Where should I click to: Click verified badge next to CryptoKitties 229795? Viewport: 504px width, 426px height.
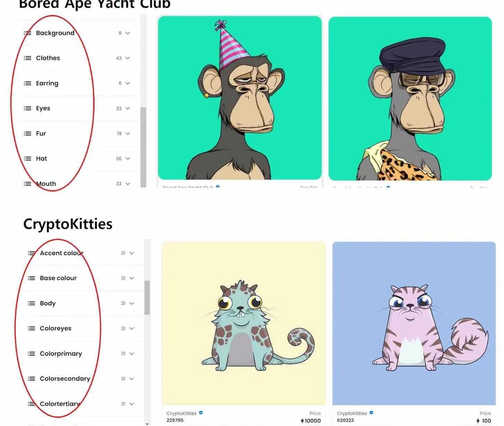pos(201,413)
